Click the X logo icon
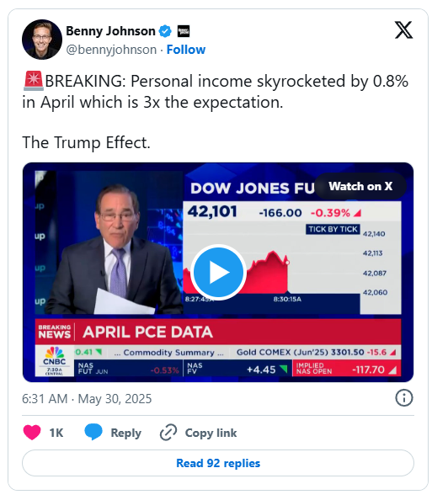 tap(403, 30)
